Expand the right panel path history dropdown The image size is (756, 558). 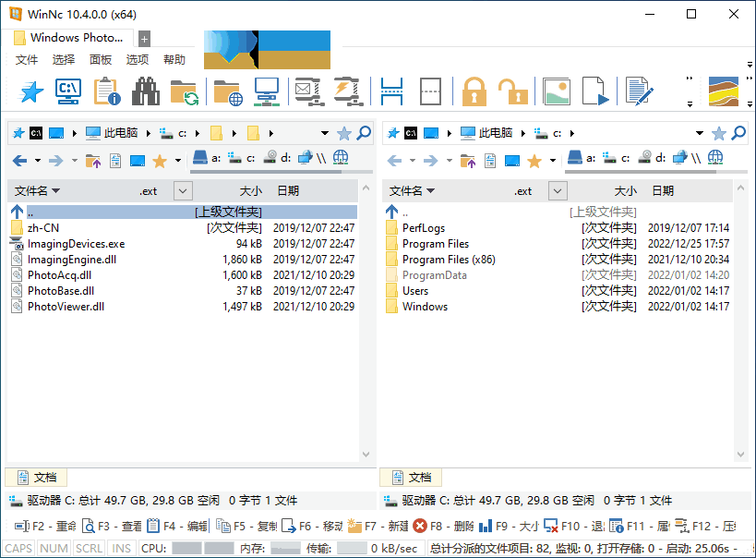(x=700, y=133)
